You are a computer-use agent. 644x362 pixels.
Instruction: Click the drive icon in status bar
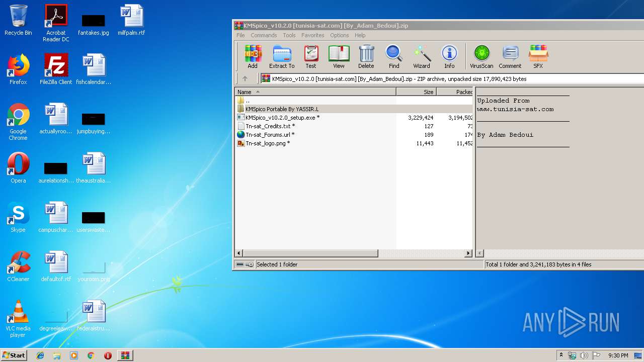240,264
